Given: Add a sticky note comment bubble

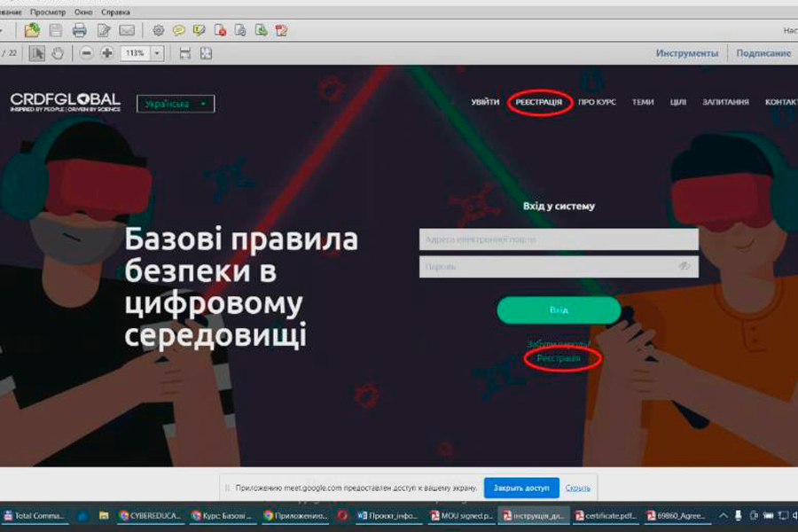Looking at the screenshot, I should tap(178, 30).
